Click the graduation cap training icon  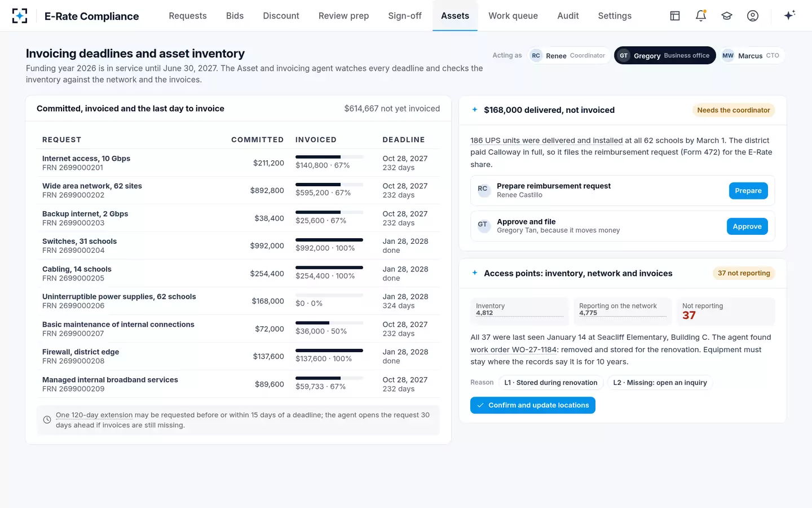727,16
